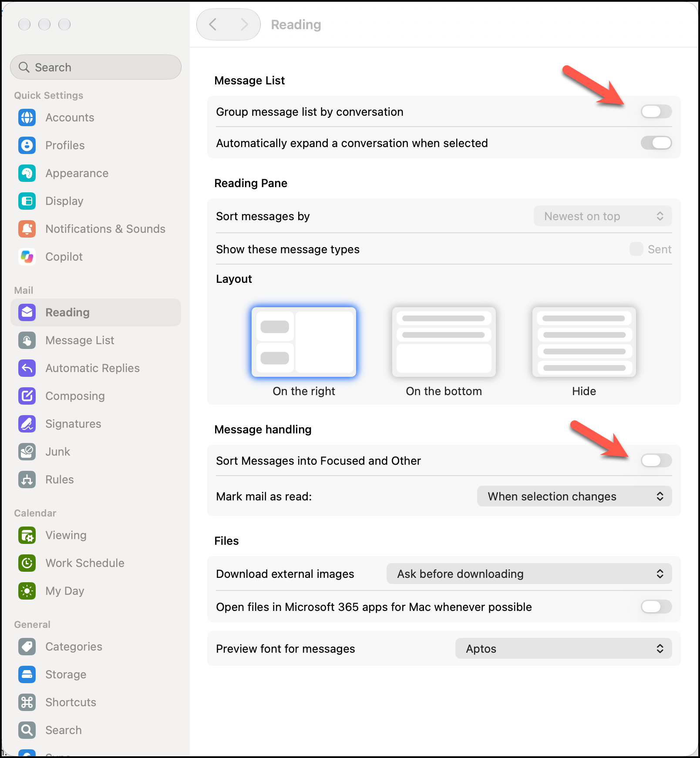Open the My Day sidebar label
The height and width of the screenshot is (758, 700).
pos(65,591)
